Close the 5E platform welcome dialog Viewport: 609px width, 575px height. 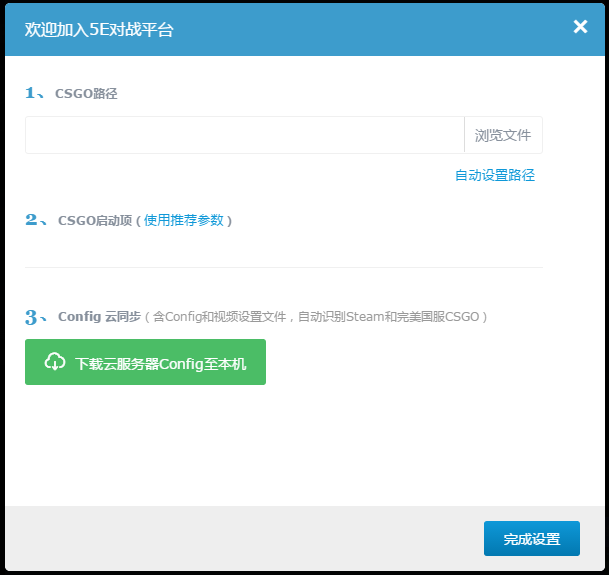click(580, 27)
